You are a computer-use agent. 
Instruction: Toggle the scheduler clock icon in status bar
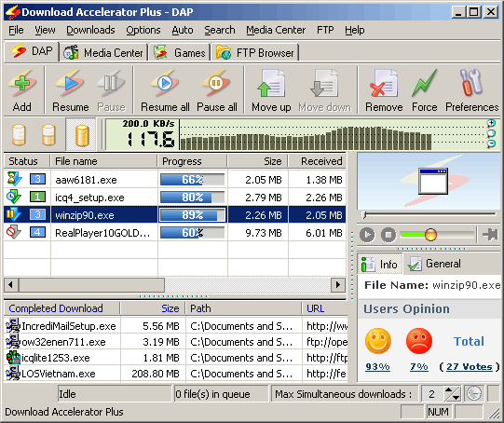click(x=474, y=393)
